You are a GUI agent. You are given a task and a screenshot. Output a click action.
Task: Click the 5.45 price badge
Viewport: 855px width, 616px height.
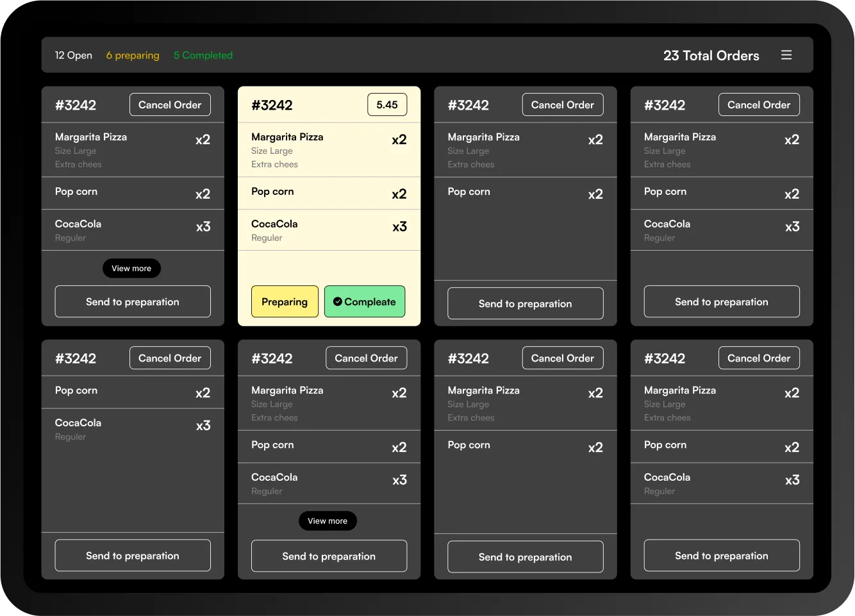point(387,104)
